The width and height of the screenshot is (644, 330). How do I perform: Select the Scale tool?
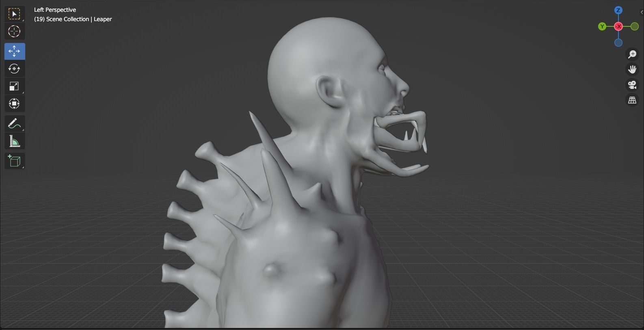[14, 86]
